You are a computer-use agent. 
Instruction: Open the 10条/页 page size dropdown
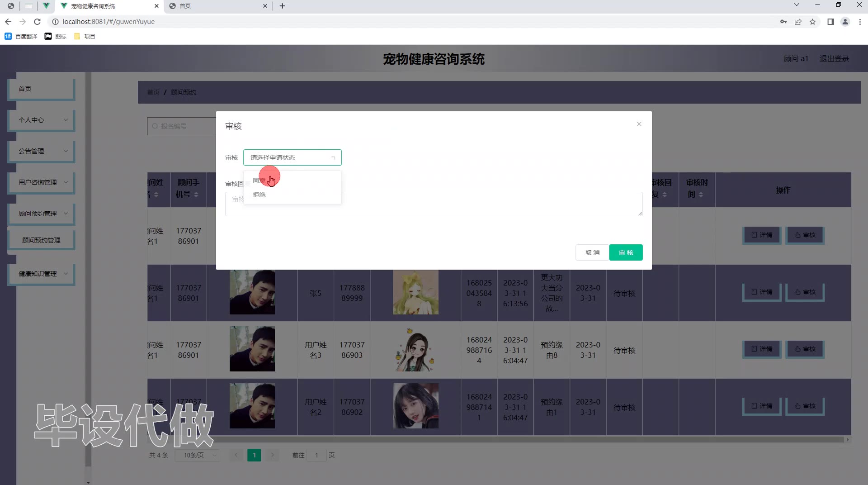[x=198, y=455]
